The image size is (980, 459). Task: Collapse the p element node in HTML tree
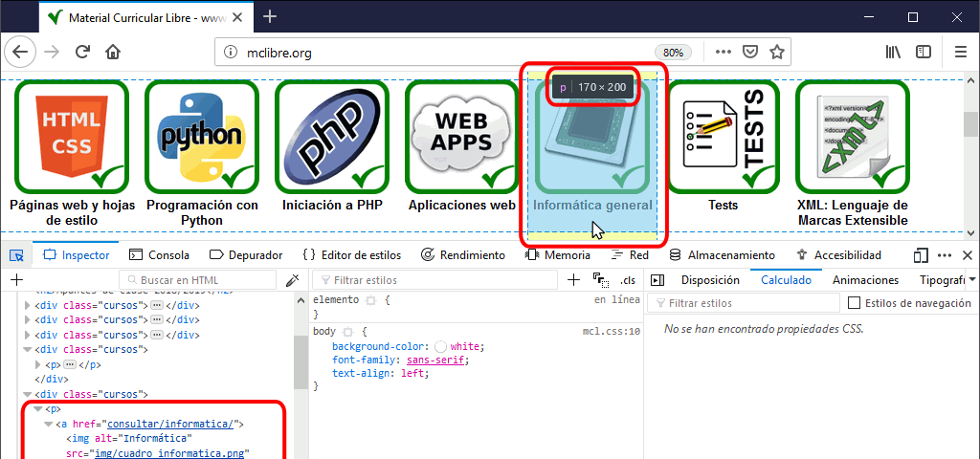(37, 408)
